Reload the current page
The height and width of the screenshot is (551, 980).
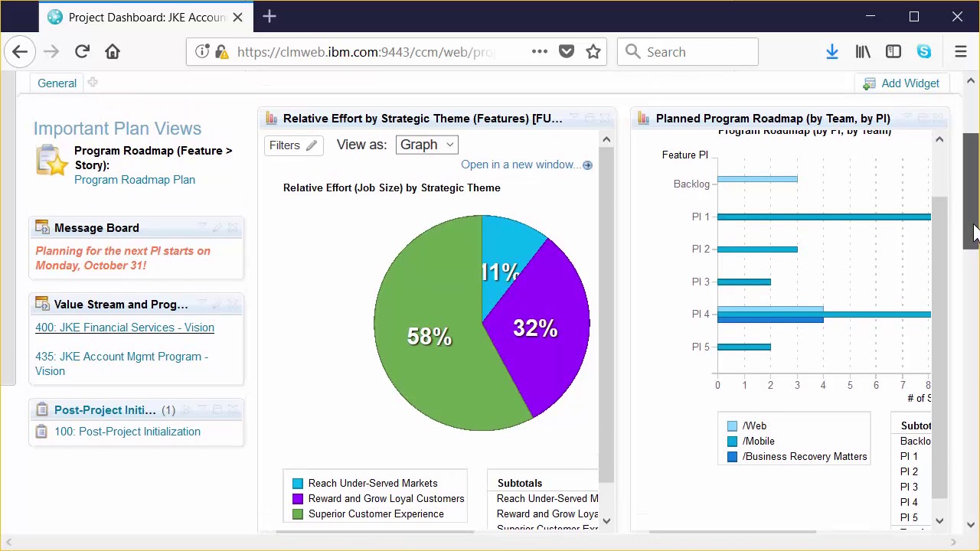82,52
